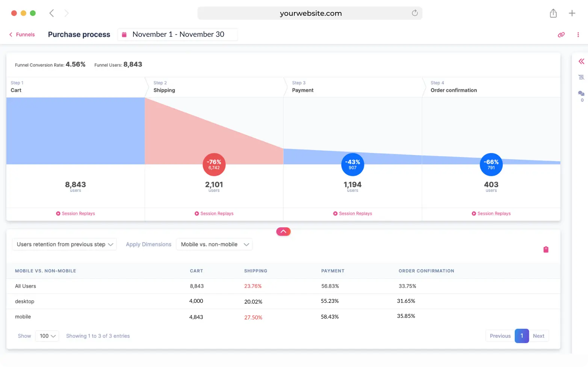Screen dimensions: 588x367
Task: Select page 1 in pagination
Action: coord(522,336)
